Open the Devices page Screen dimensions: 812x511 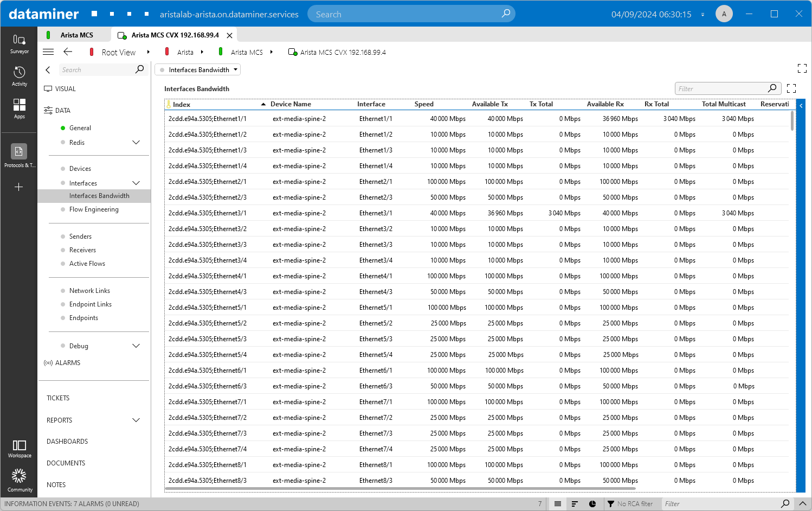(80, 169)
